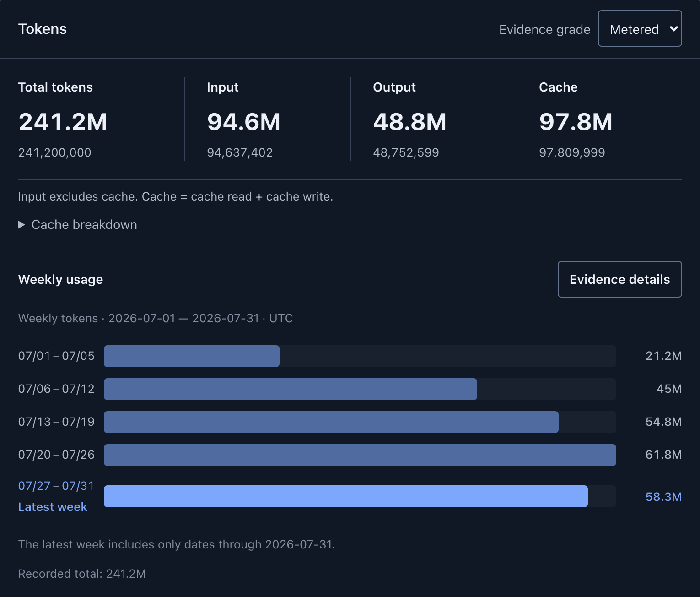Click the Output 48.8M figure
Image resolution: width=700 pixels, height=597 pixels.
409,122
